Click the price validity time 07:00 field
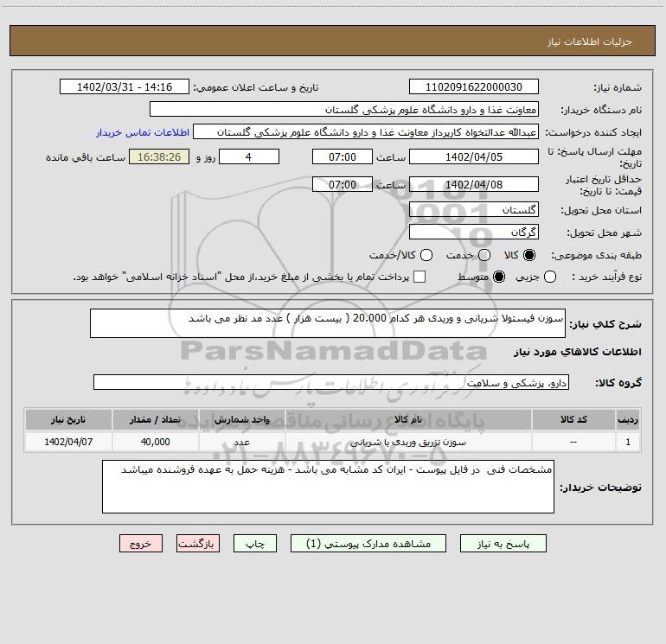Screen dimensions: 666x644 pyautogui.click(x=343, y=184)
